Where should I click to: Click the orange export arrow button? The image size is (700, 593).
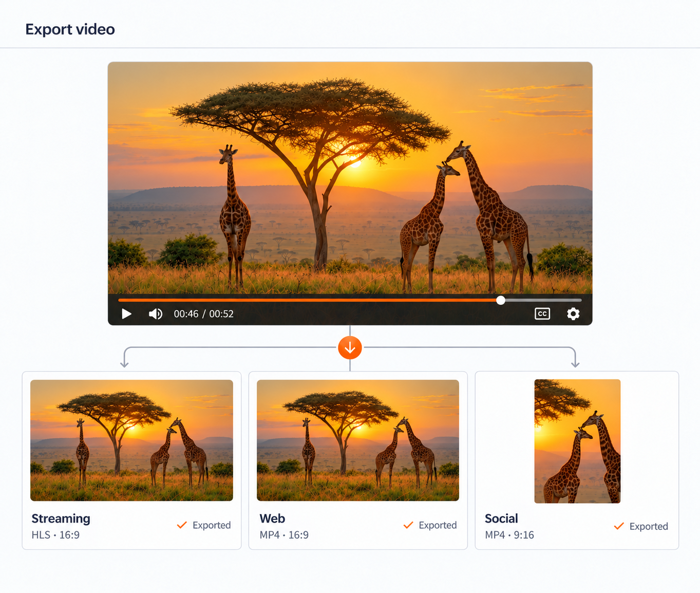(x=350, y=348)
